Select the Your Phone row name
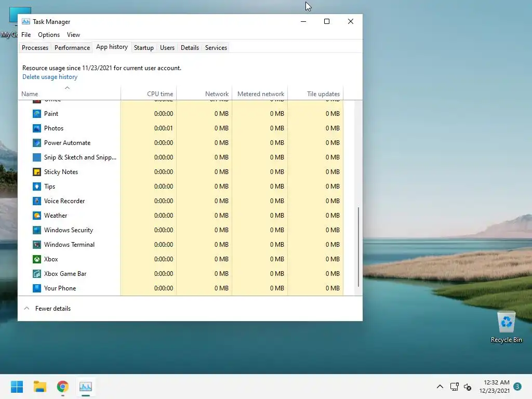The width and height of the screenshot is (532, 399). click(x=60, y=288)
